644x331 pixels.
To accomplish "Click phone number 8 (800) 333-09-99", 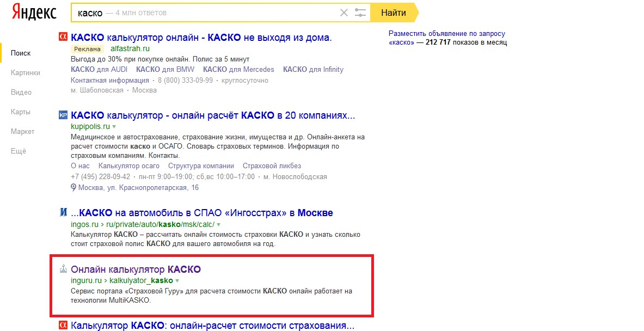I will 185,80.
